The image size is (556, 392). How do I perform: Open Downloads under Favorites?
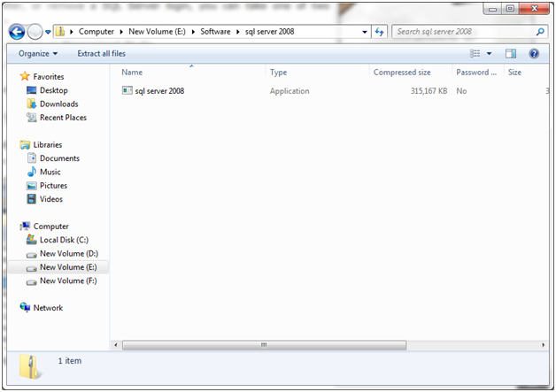[x=58, y=104]
